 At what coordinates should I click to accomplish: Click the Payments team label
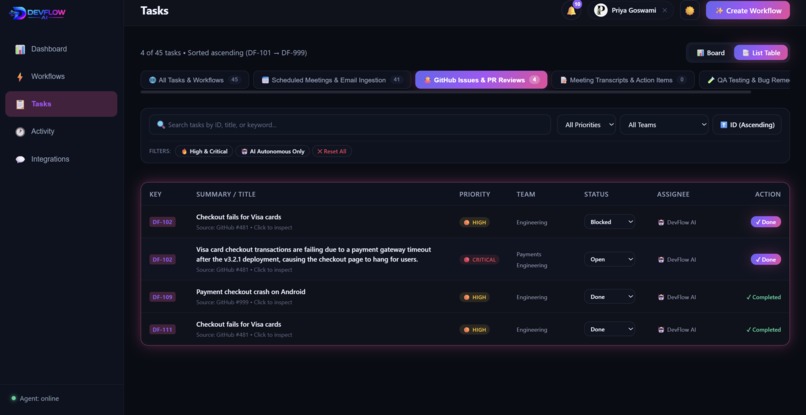coord(529,254)
